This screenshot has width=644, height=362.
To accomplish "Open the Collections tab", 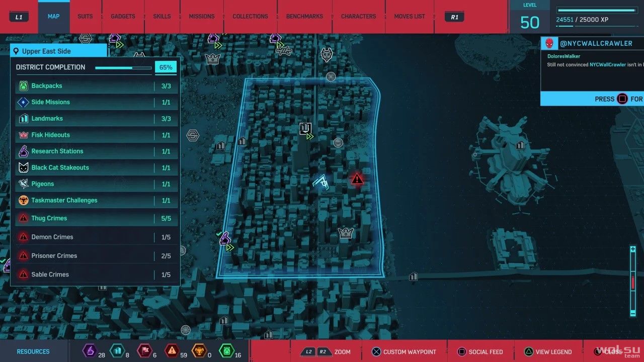I will [250, 17].
